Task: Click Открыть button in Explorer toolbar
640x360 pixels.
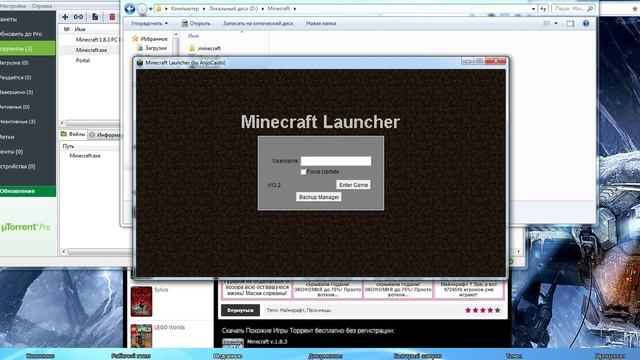Action: coord(196,24)
